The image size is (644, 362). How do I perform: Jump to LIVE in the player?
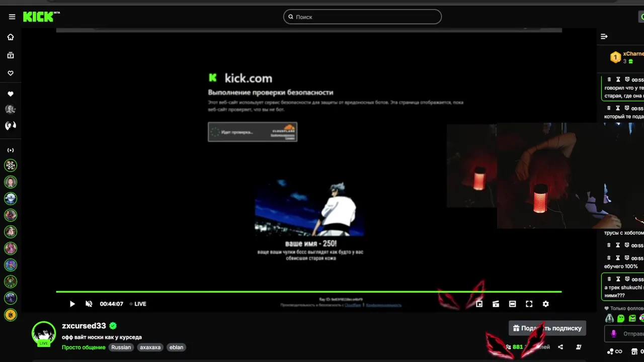pos(138,304)
